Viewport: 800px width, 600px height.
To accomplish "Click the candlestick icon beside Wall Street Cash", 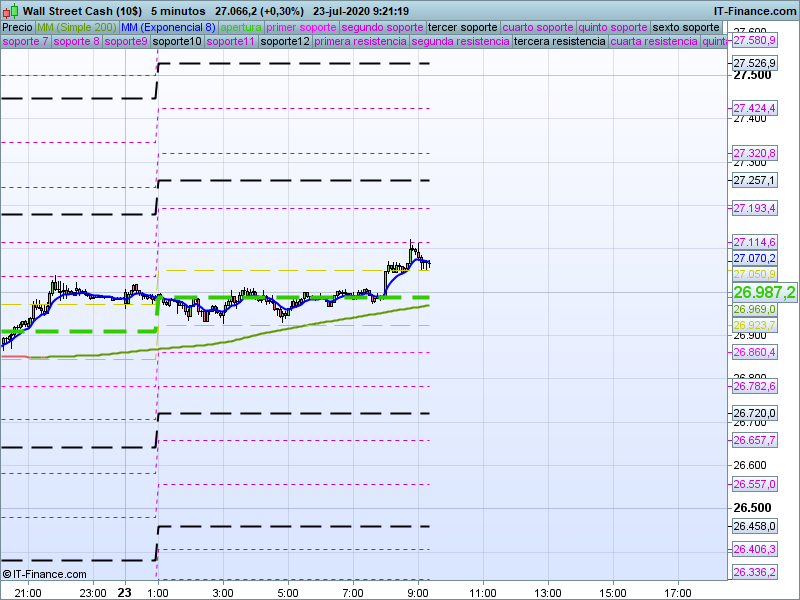I will click(x=11, y=11).
